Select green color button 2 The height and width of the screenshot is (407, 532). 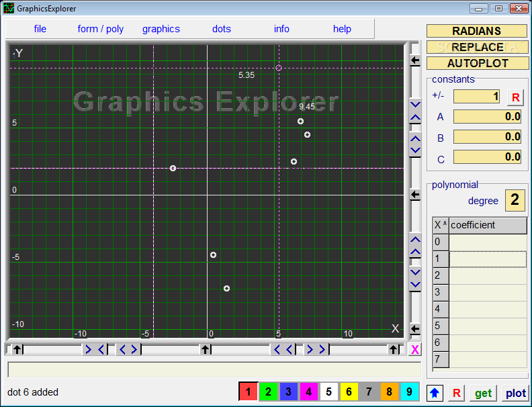tap(269, 392)
